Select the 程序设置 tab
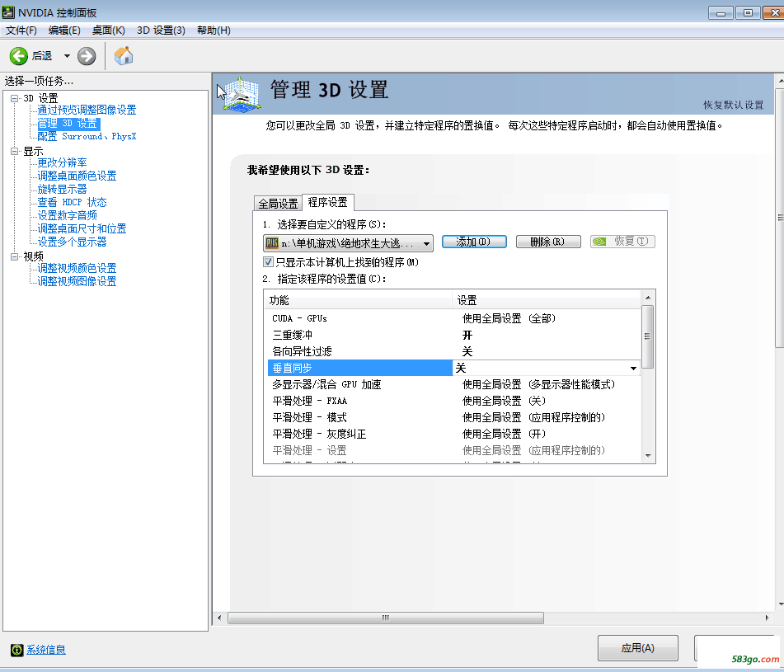The height and width of the screenshot is (672, 784). coord(328,202)
